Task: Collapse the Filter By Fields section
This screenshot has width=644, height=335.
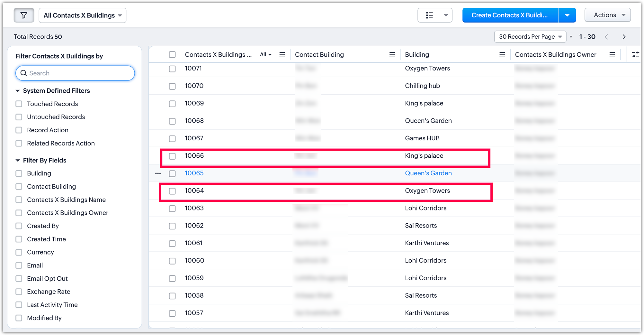Action: [18, 160]
